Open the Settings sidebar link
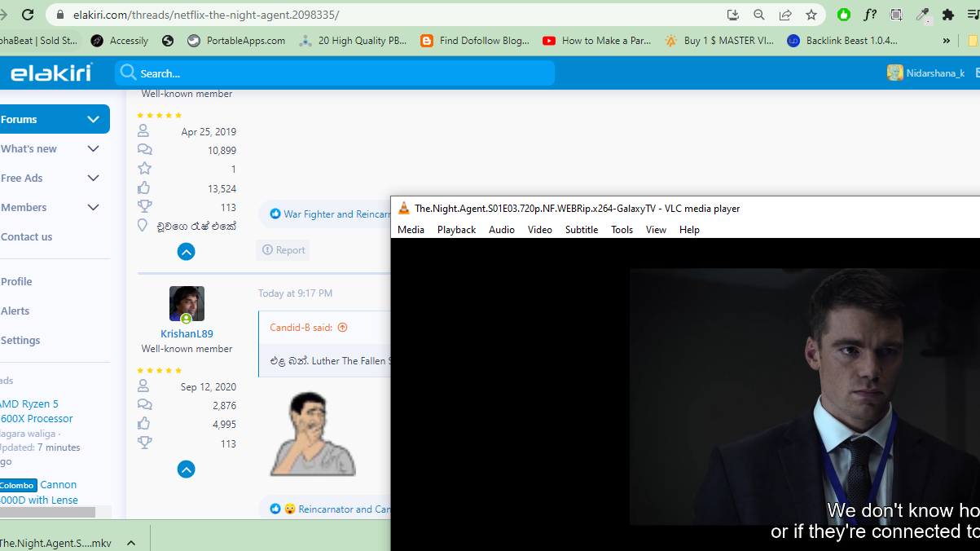The height and width of the screenshot is (551, 980). pyautogui.click(x=20, y=340)
